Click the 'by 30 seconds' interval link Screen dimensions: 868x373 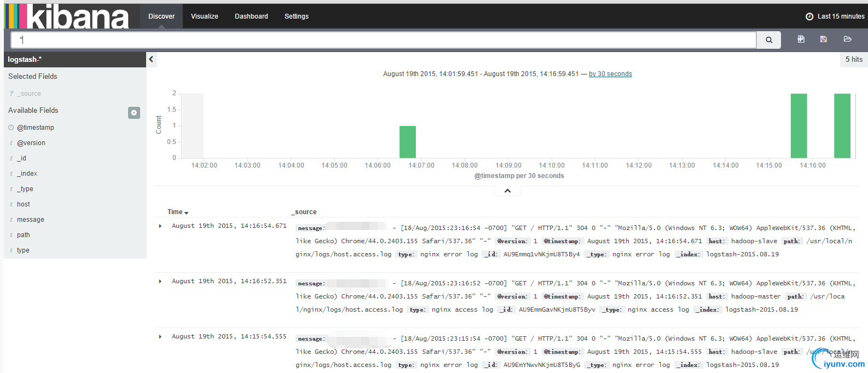(x=610, y=74)
